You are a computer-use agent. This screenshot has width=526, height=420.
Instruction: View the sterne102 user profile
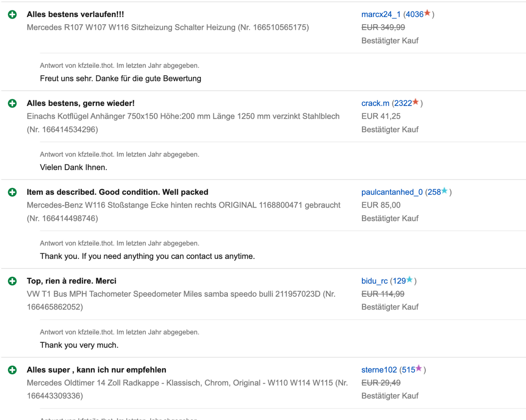click(x=379, y=370)
